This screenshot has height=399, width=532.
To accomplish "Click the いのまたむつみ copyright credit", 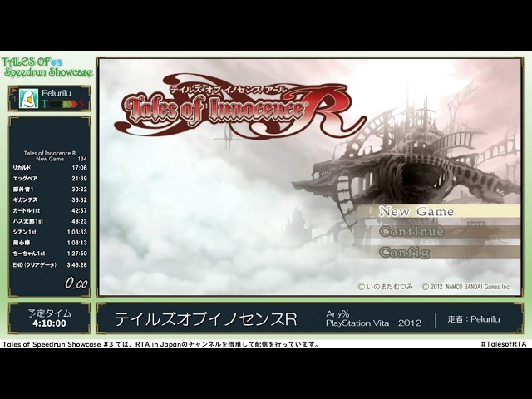I will point(386,287).
